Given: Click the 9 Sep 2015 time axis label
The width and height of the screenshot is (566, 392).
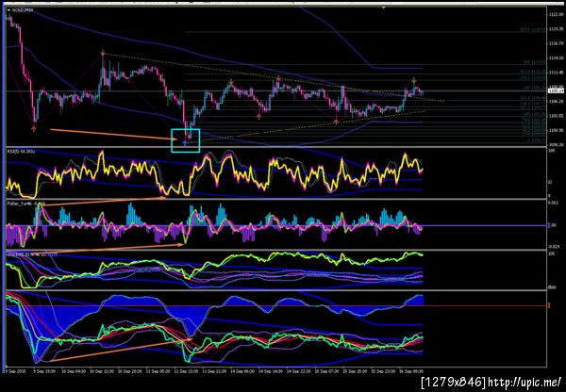Looking at the screenshot, I should 16,370.
